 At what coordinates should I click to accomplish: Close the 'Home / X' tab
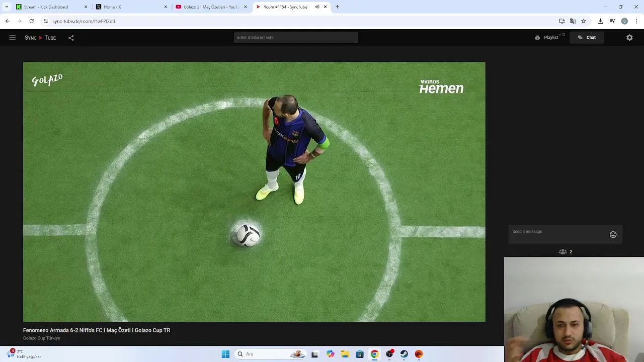click(166, 7)
